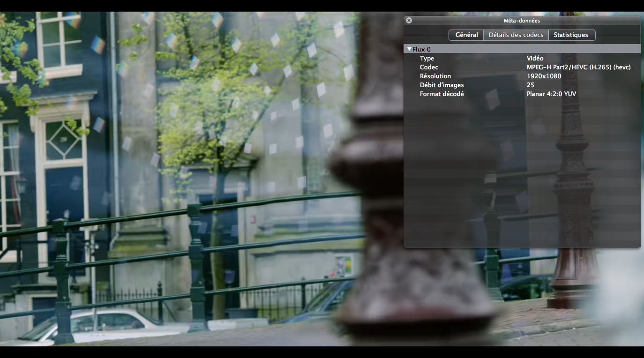Click the video area behind the panel
The image size is (644, 358).
(x=187, y=187)
